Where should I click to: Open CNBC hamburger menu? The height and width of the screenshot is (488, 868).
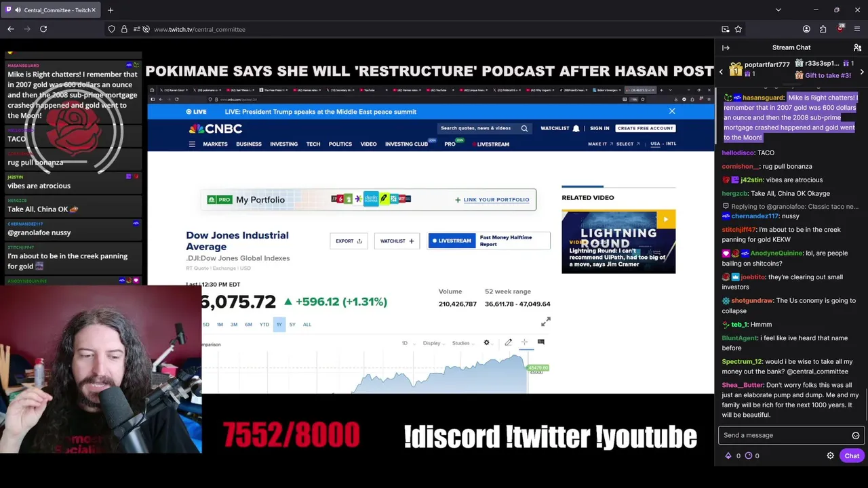pyautogui.click(x=192, y=144)
